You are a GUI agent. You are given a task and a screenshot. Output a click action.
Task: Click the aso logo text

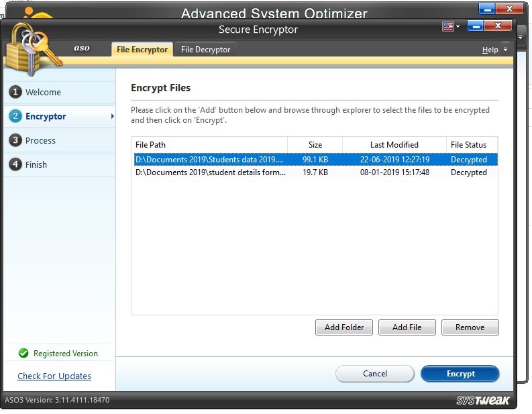82,48
